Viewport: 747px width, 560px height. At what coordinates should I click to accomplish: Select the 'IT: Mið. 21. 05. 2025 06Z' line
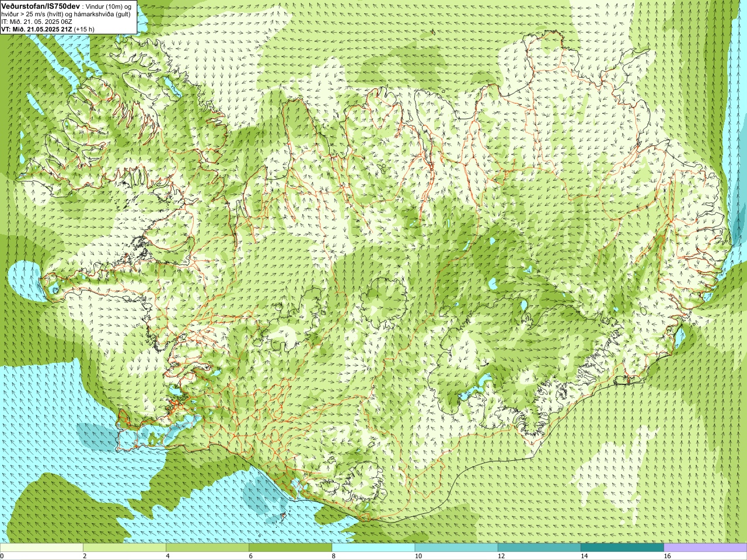37,21
